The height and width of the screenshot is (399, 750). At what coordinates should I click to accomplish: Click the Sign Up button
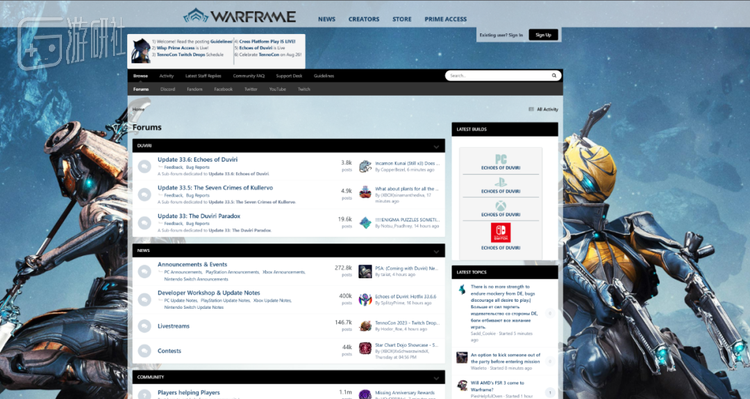[x=543, y=35]
